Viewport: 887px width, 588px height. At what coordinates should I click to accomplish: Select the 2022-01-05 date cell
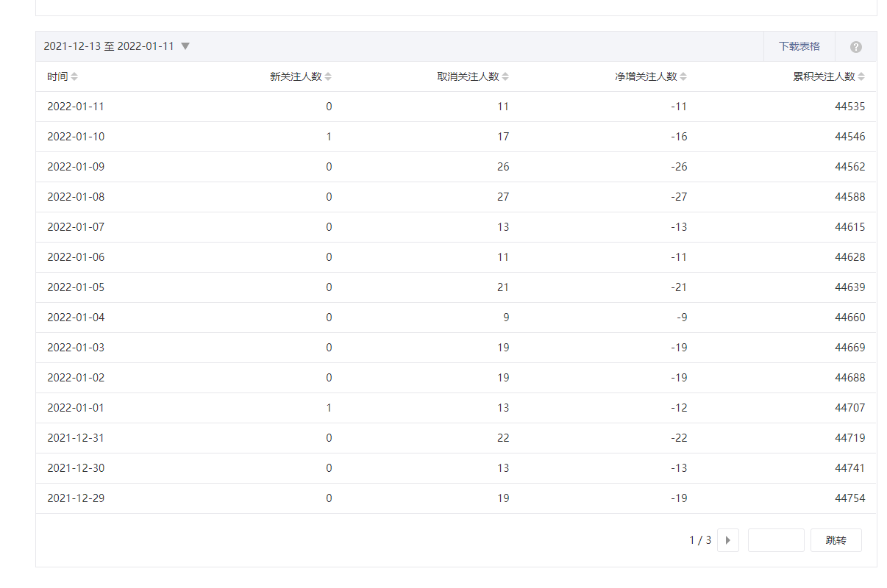click(x=76, y=287)
